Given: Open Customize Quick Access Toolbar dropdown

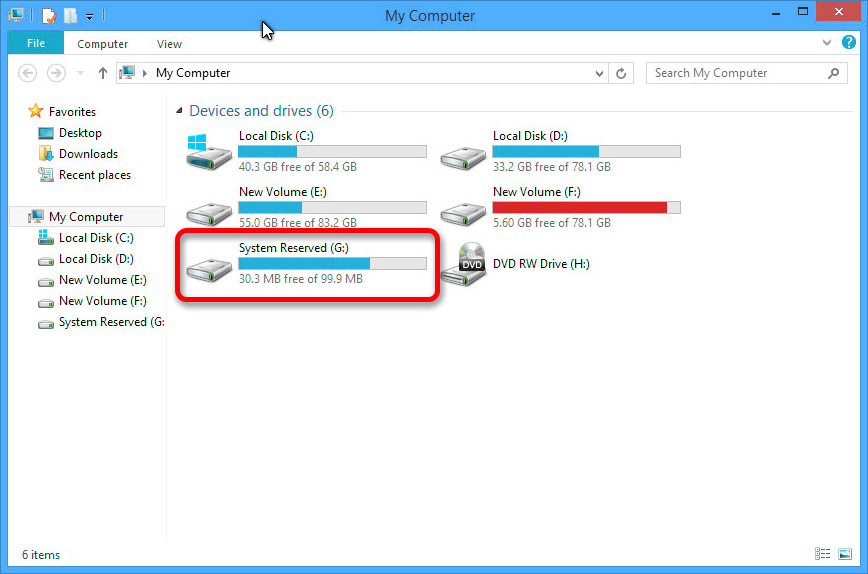Looking at the screenshot, I should coord(89,17).
